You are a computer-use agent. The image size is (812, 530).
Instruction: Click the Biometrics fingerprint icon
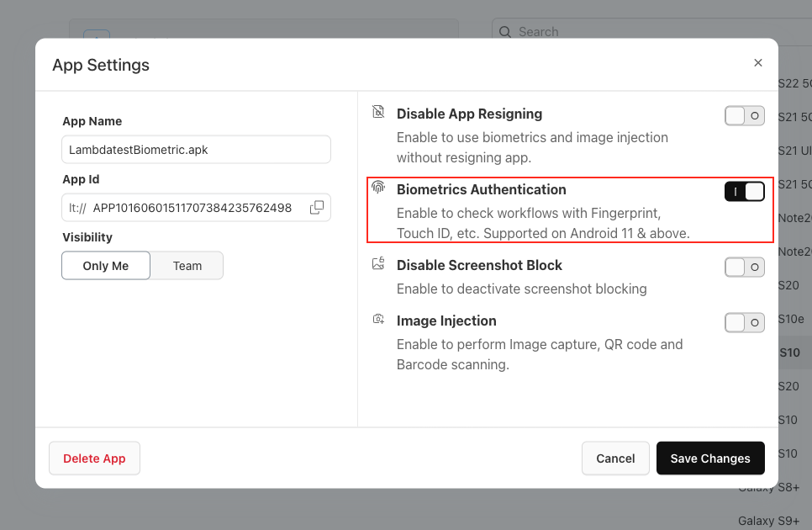coord(378,188)
